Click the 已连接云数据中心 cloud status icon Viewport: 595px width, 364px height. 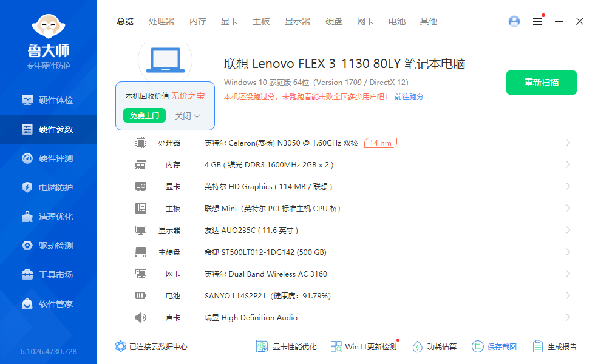(121, 346)
